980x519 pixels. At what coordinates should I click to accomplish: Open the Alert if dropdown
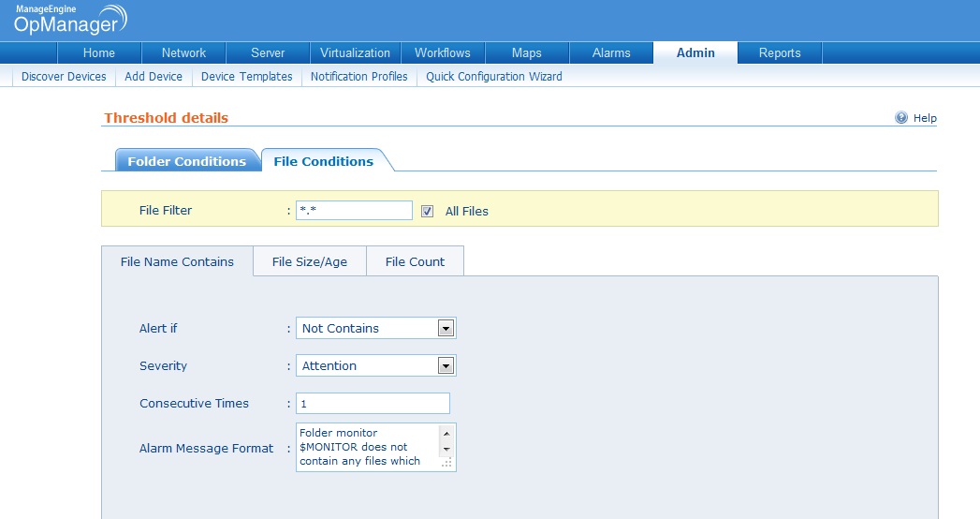[x=446, y=328]
